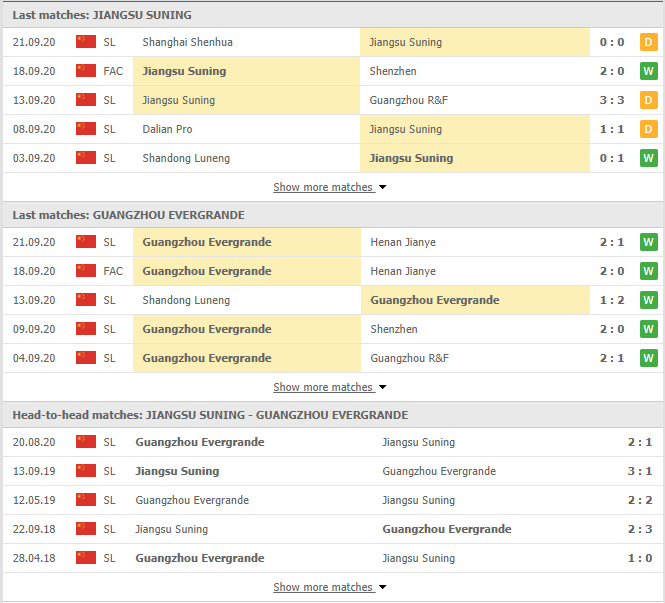This screenshot has width=665, height=603.
Task: Click the date 08.09.20 in Jiangsu matches
Action: click(x=34, y=129)
